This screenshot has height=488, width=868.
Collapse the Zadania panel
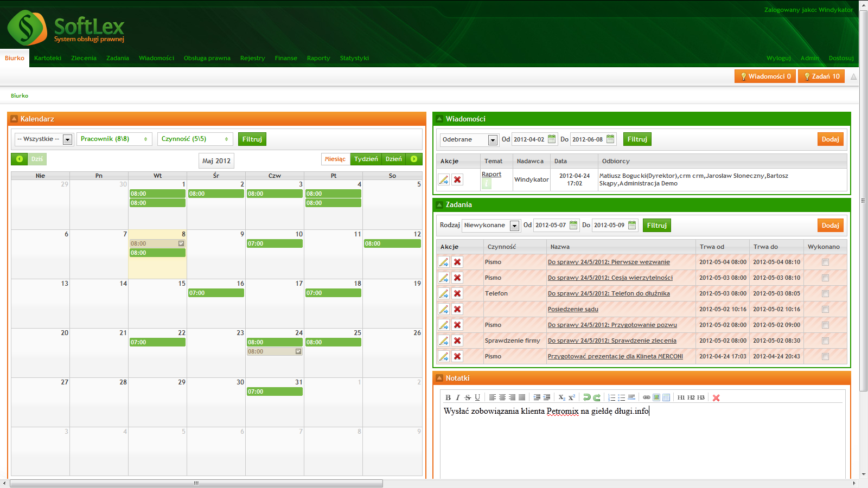point(439,204)
